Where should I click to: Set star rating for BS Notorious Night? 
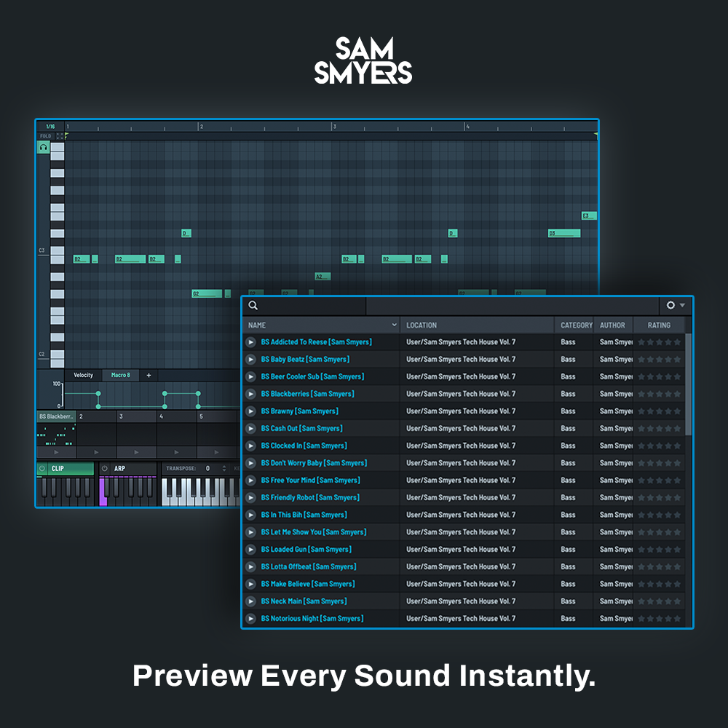tap(659, 618)
